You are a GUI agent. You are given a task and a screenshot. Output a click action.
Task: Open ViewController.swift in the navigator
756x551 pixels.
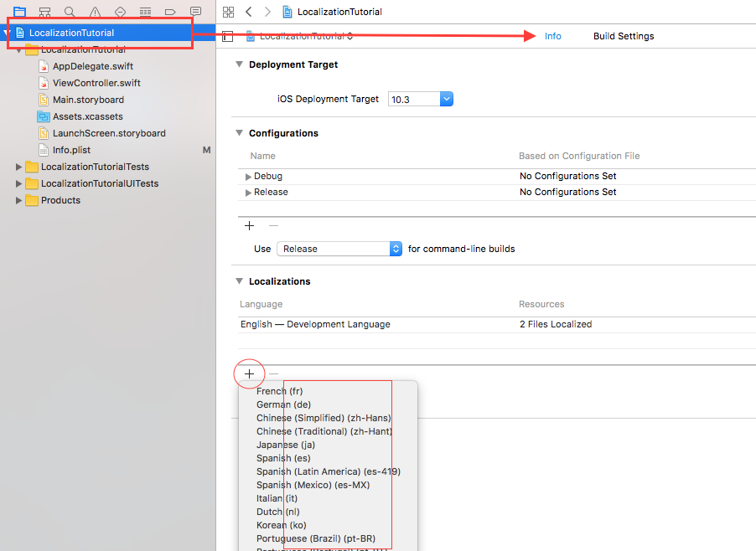96,84
